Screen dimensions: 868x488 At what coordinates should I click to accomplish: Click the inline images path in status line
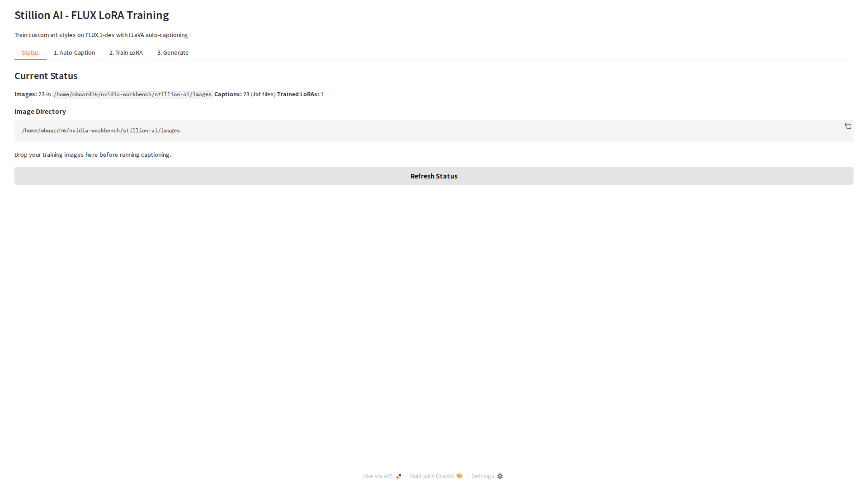132,94
